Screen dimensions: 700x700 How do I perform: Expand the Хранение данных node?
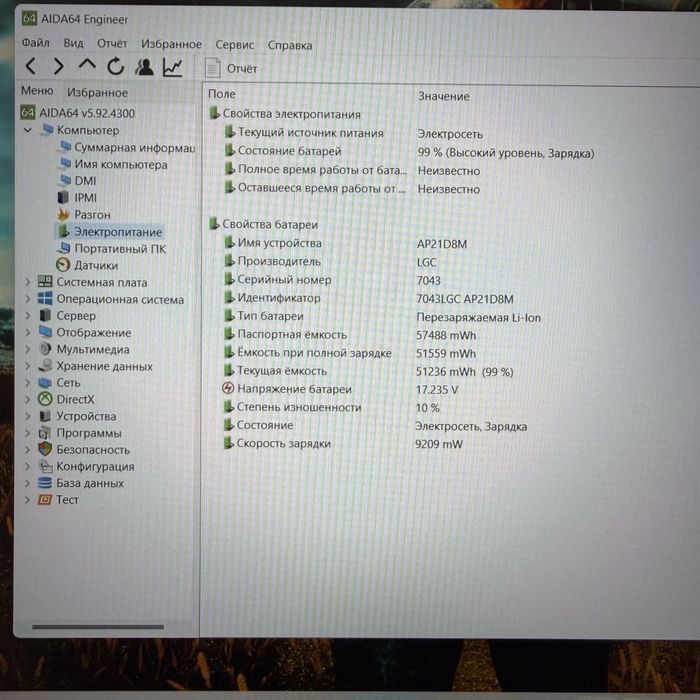coord(28,366)
